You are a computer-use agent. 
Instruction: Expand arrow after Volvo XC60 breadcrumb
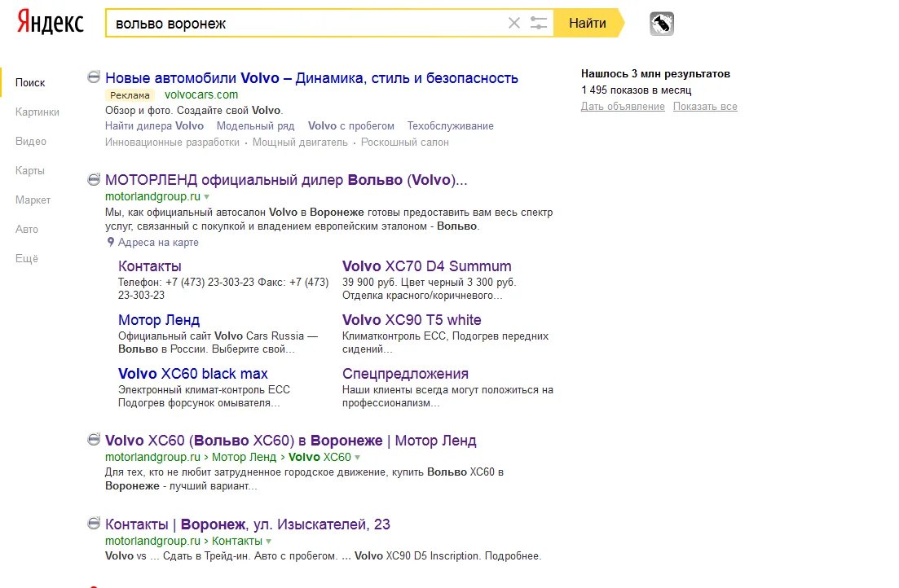click(357, 458)
